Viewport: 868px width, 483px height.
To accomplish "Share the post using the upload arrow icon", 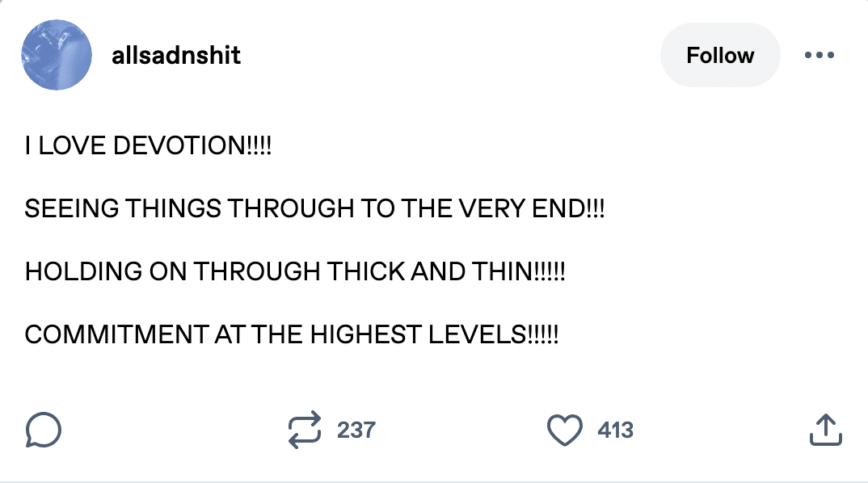I will 825,430.
